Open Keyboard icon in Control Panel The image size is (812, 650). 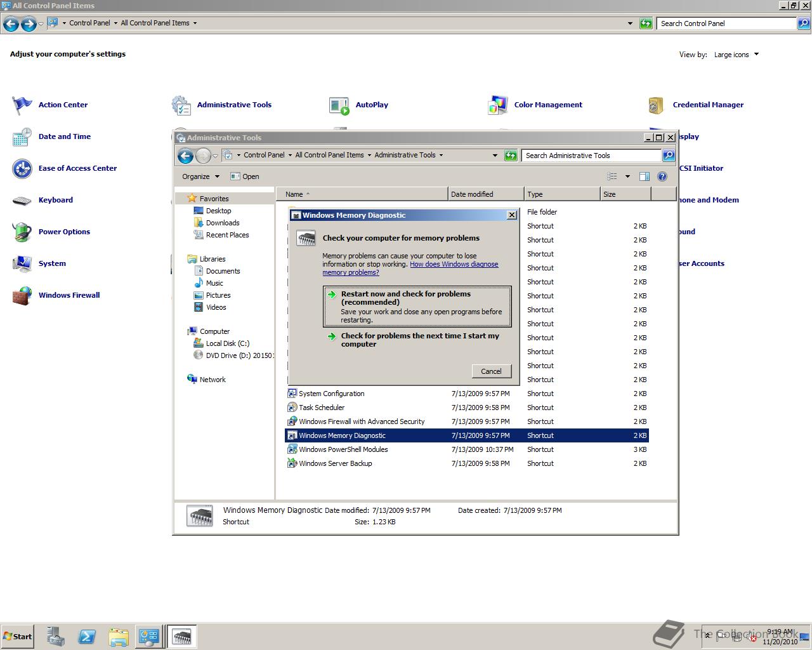22,200
